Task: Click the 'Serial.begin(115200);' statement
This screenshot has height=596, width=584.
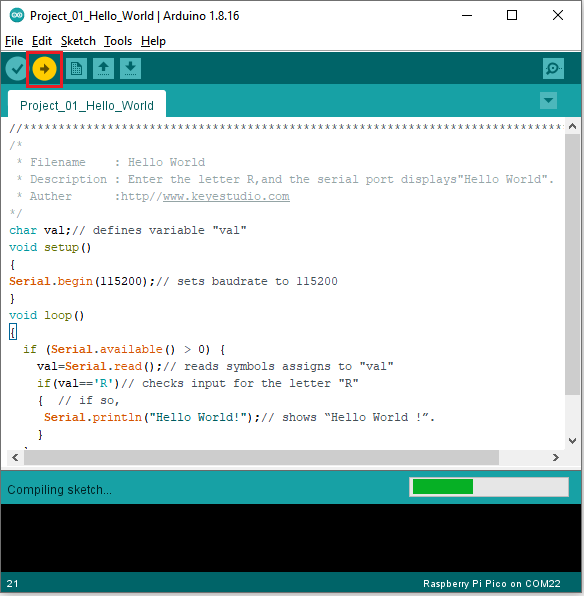Action: pyautogui.click(x=82, y=281)
